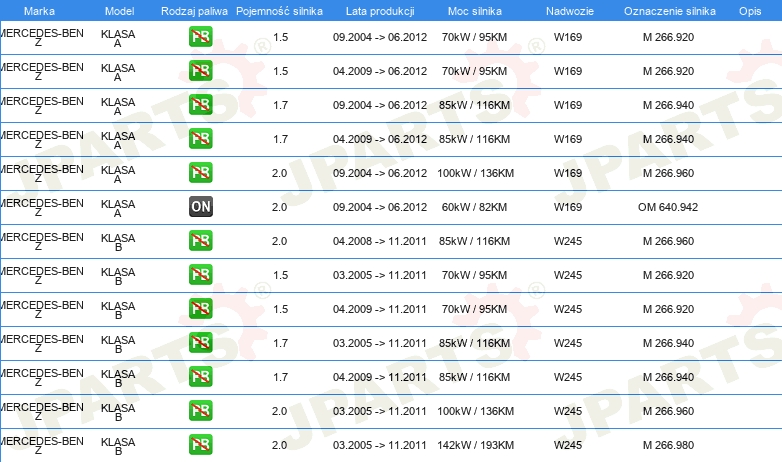This screenshot has width=782, height=462.
Task: Click the petrol icon in the 142kW / 193KM row
Action: [x=200, y=445]
